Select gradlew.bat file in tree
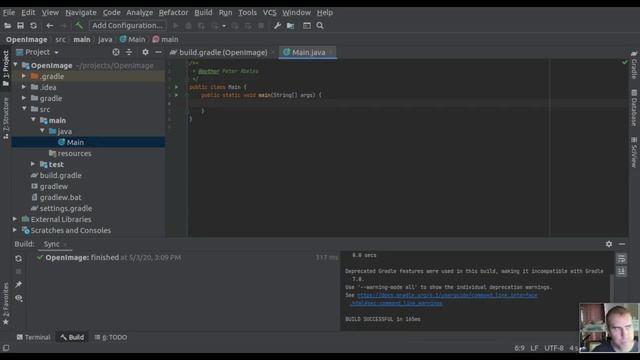640x360 pixels. pos(60,198)
